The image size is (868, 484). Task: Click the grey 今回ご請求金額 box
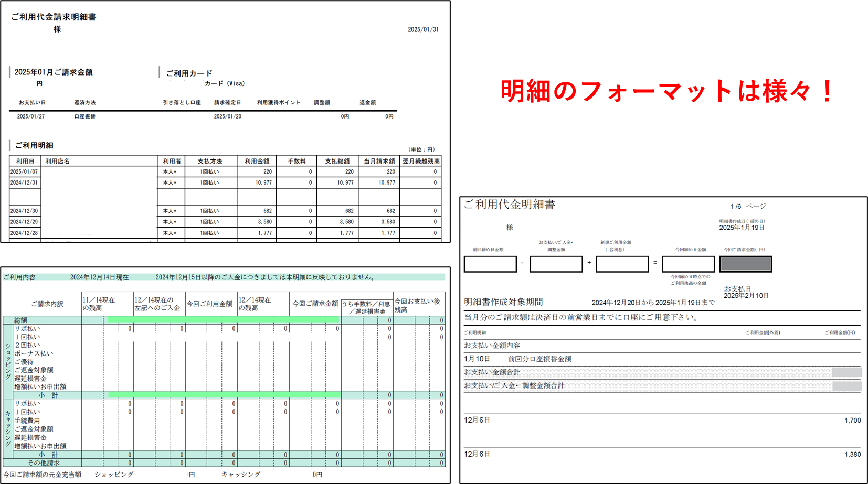coord(746,264)
